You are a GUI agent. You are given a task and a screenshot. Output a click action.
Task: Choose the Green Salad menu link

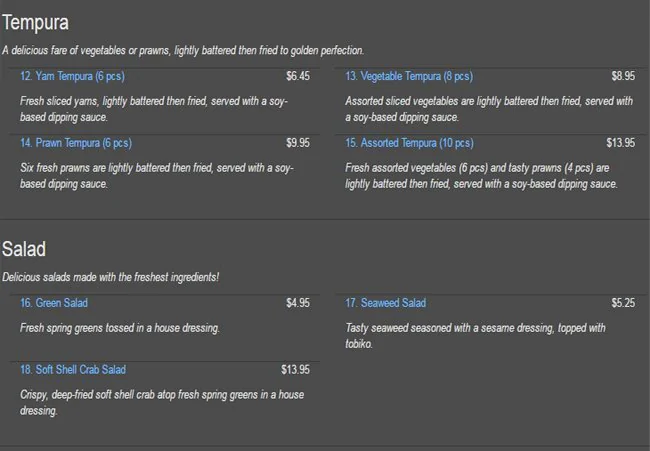(54, 303)
